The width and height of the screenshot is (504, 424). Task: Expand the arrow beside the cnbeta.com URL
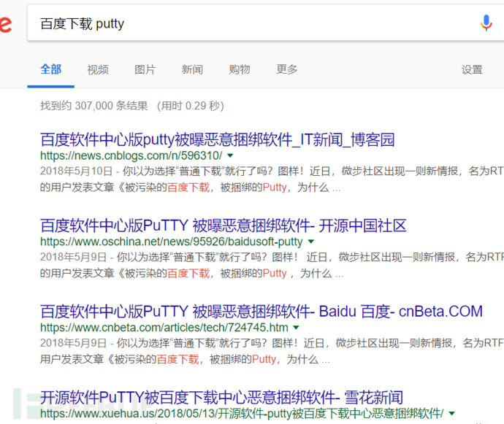pyautogui.click(x=296, y=328)
